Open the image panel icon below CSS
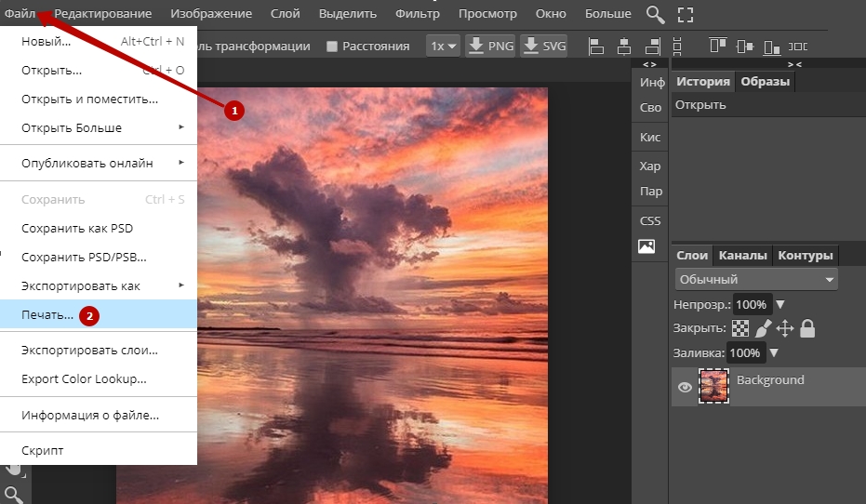The image size is (866, 504). click(646, 246)
